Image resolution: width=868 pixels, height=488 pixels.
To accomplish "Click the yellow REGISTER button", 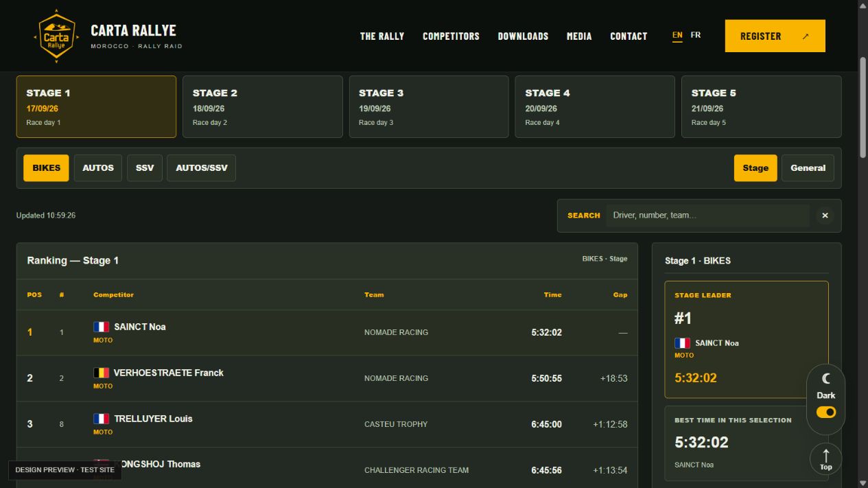I will [x=775, y=36].
